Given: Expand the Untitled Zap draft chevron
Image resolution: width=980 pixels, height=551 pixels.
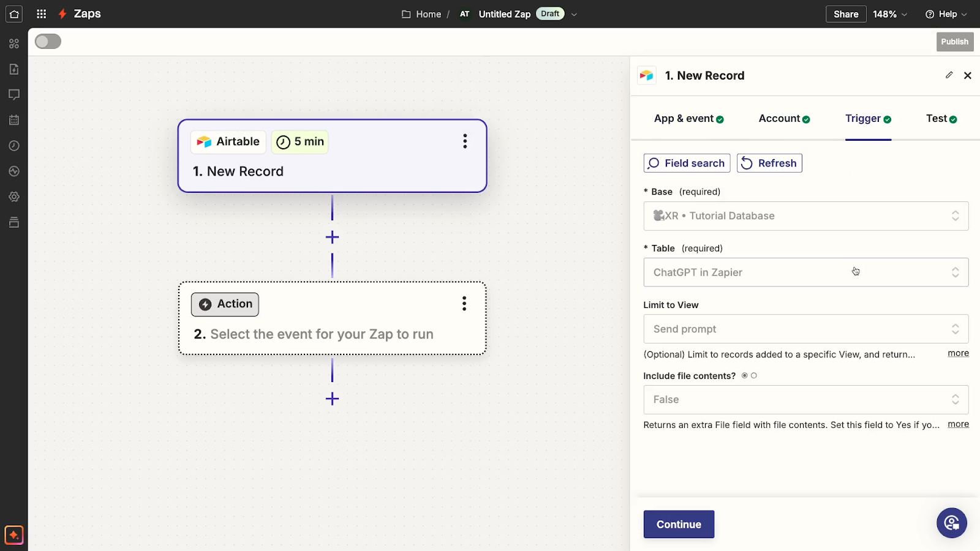Looking at the screenshot, I should 574,15.
